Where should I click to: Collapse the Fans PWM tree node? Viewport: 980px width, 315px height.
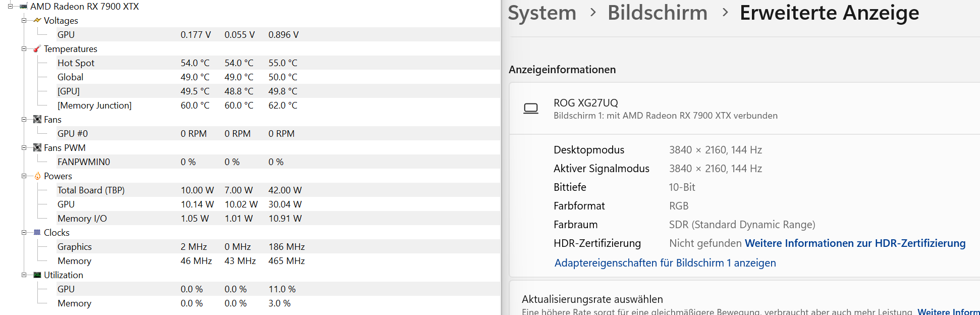(x=24, y=148)
